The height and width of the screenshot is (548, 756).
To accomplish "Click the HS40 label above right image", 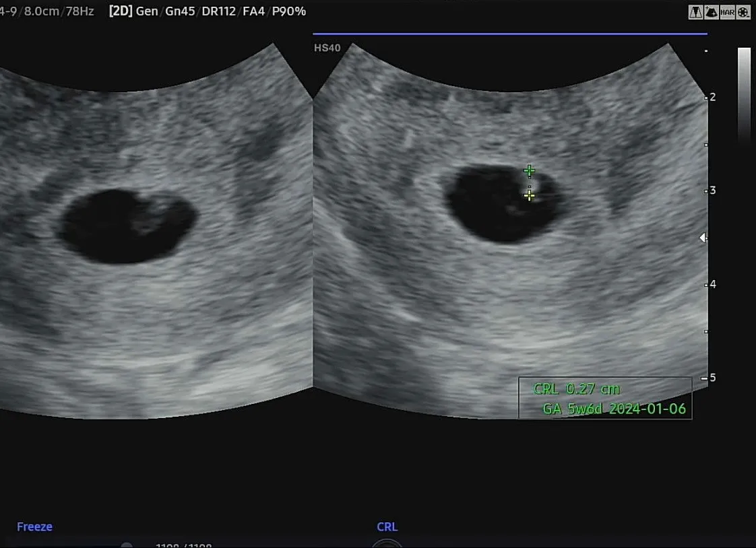I will tap(327, 48).
